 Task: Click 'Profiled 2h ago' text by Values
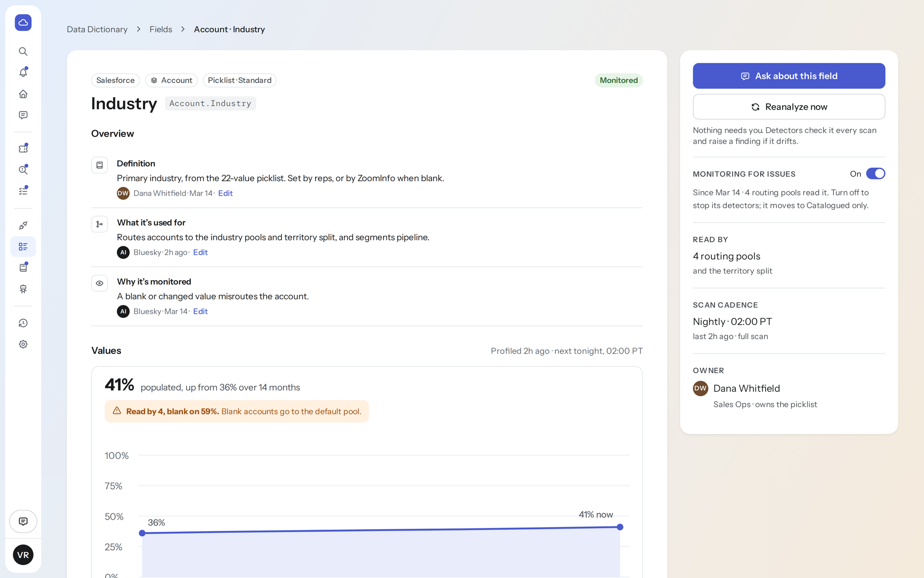click(x=520, y=351)
